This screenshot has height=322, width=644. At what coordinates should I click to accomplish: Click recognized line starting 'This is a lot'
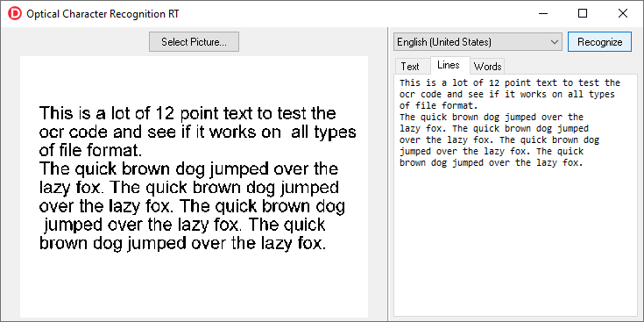coord(510,82)
